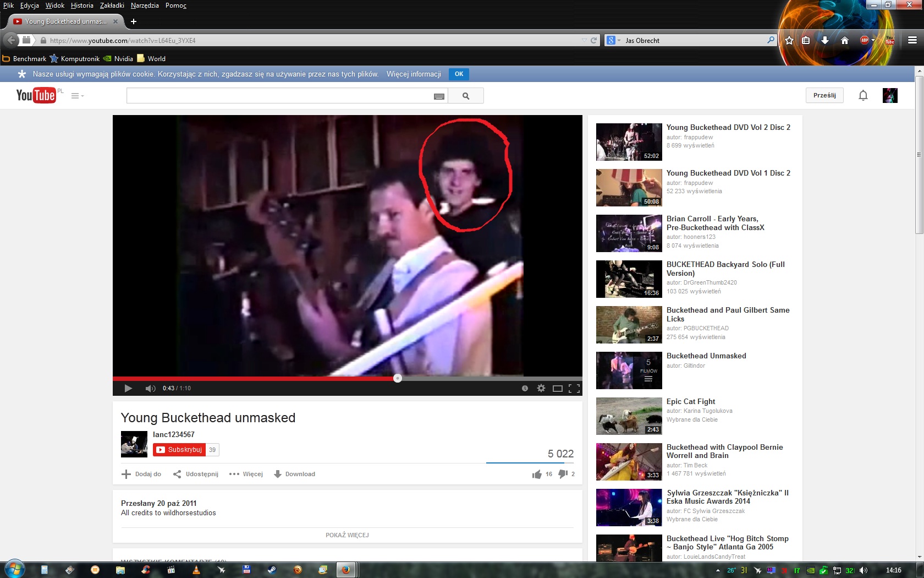
Task: Open Buckethead and Paul Gilbert Same Licks
Action: pos(728,314)
